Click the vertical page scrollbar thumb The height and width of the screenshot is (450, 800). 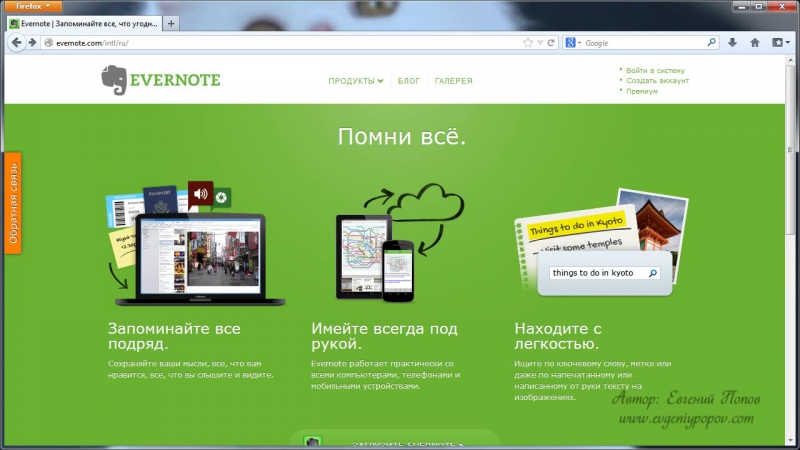[x=790, y=148]
